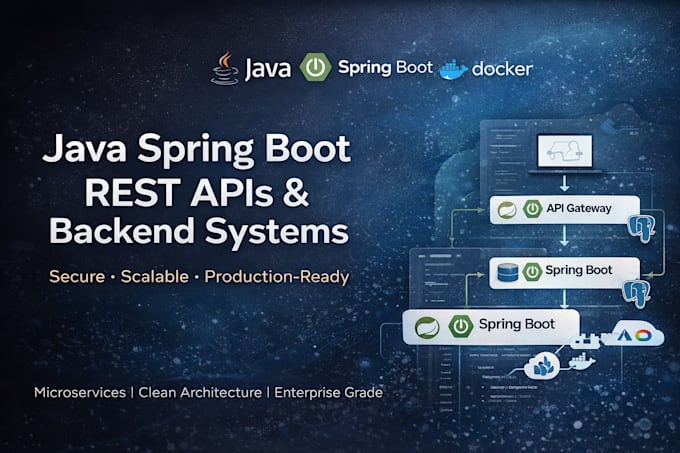Click the 'API Gateway' label in the diagram
This screenshot has width=680, height=453.
tap(579, 209)
